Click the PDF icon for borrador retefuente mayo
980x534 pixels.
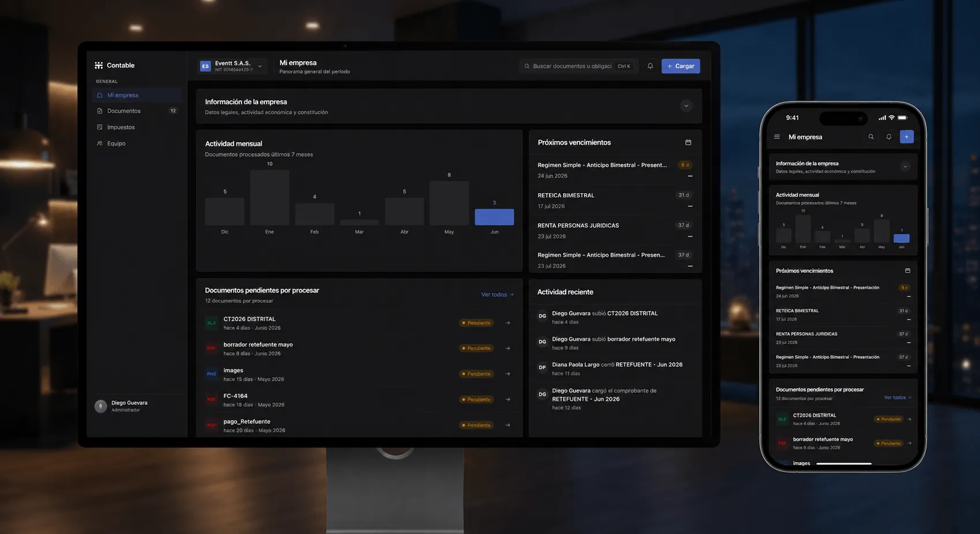click(211, 348)
